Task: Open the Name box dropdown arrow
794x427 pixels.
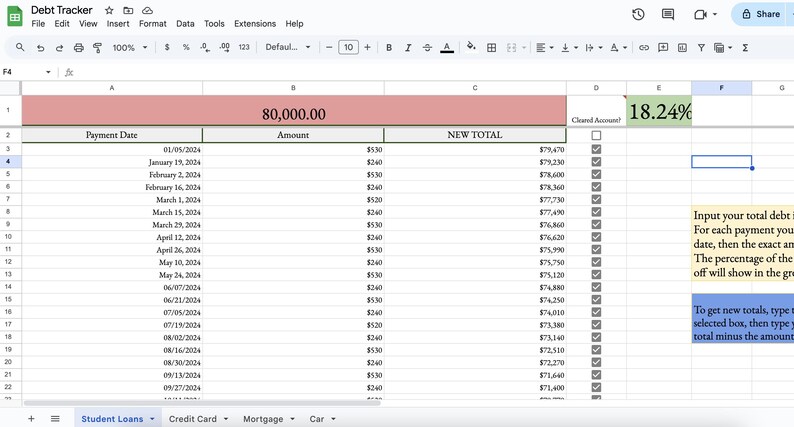Action: 48,72
